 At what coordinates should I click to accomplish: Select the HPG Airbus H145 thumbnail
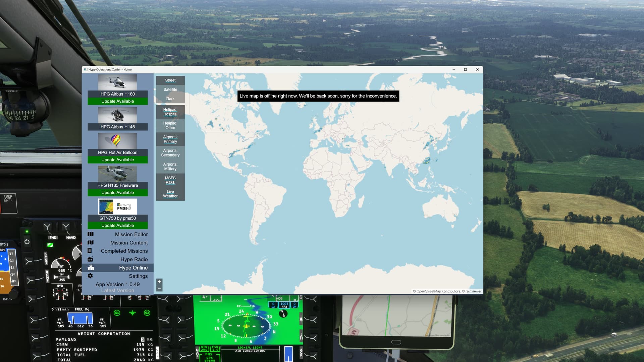tap(117, 116)
